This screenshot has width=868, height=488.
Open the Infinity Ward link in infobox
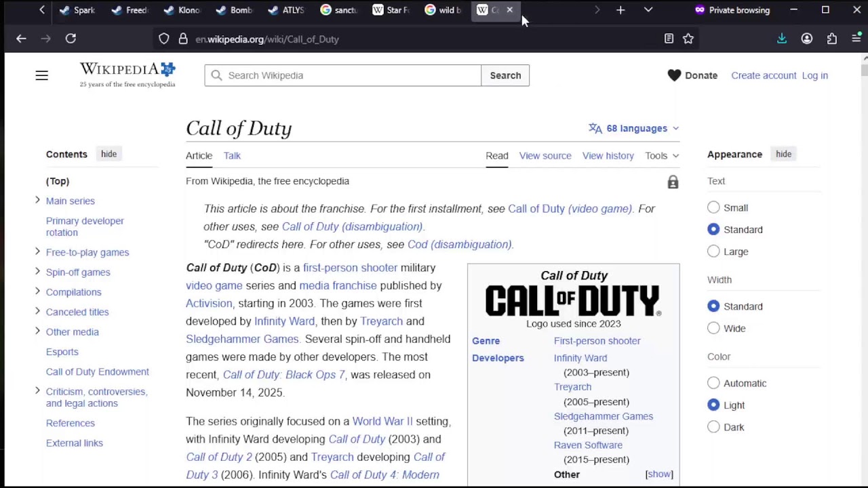click(x=580, y=358)
